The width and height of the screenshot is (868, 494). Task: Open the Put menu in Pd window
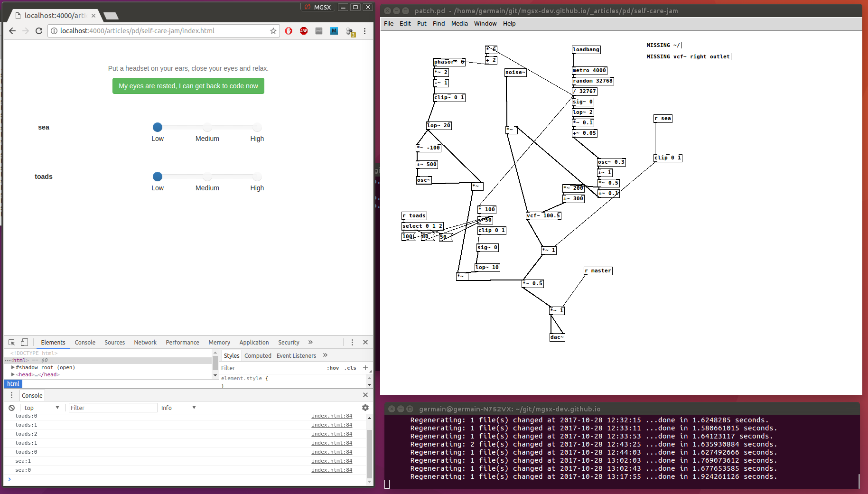[x=421, y=23]
